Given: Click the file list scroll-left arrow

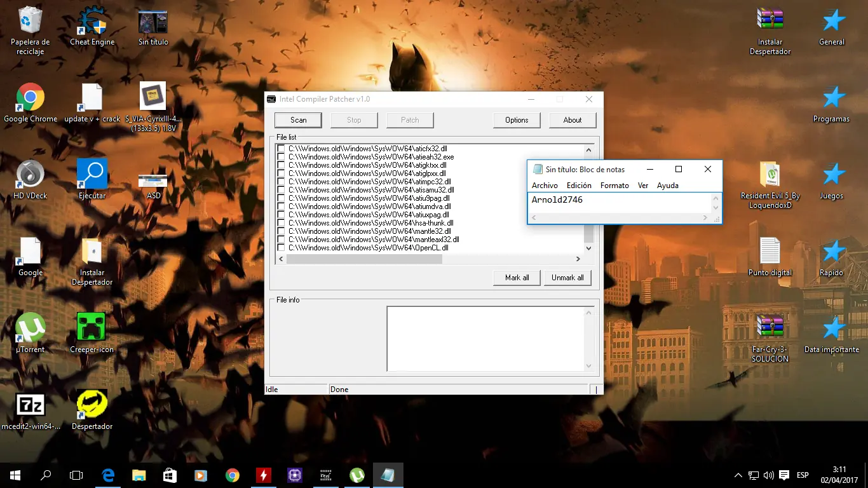Looking at the screenshot, I should tap(281, 259).
